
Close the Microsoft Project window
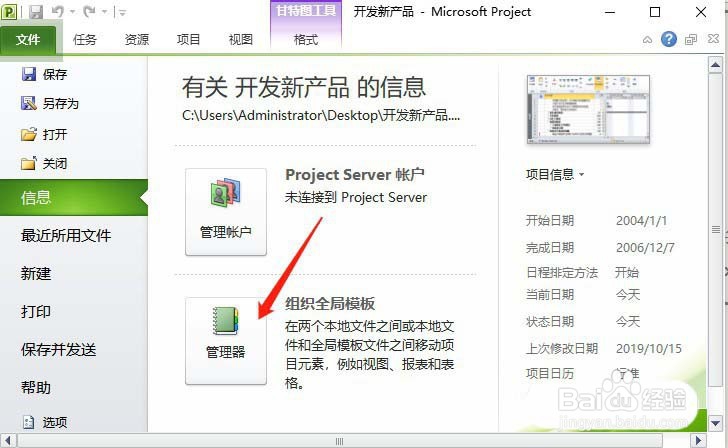701,12
